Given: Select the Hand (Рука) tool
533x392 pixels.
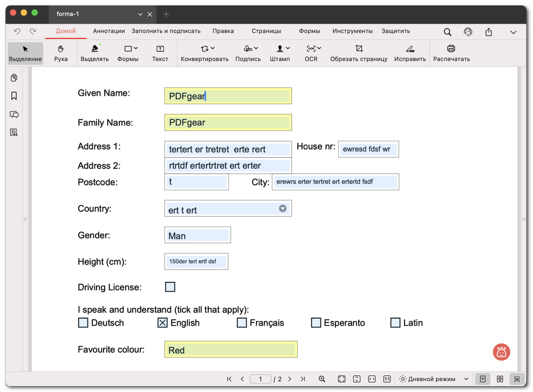Looking at the screenshot, I should (x=61, y=53).
